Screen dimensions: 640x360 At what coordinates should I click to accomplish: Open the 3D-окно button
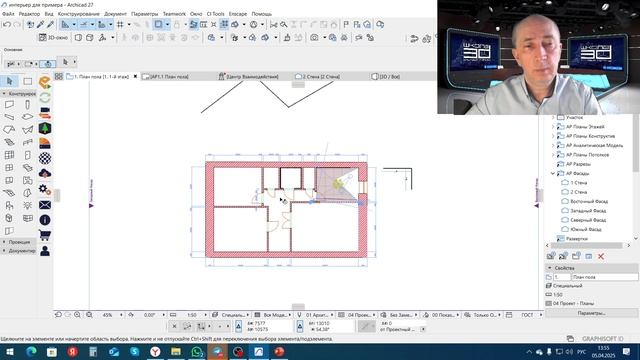tap(53, 38)
